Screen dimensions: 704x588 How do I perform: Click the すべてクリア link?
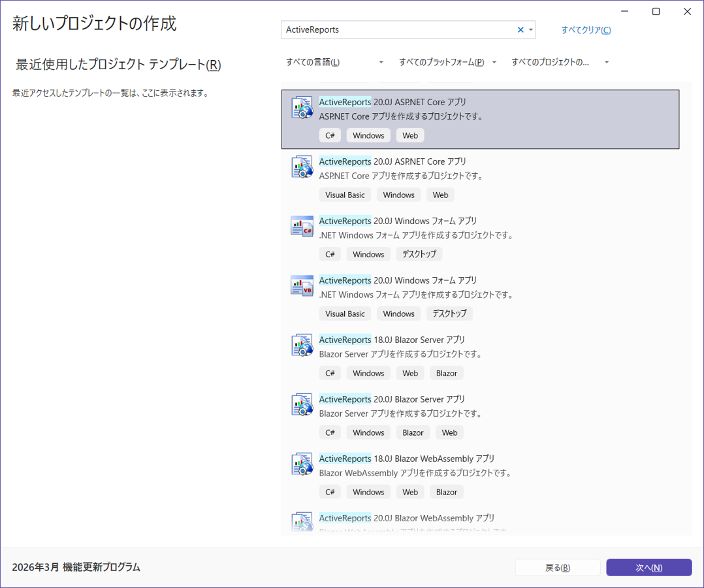586,30
